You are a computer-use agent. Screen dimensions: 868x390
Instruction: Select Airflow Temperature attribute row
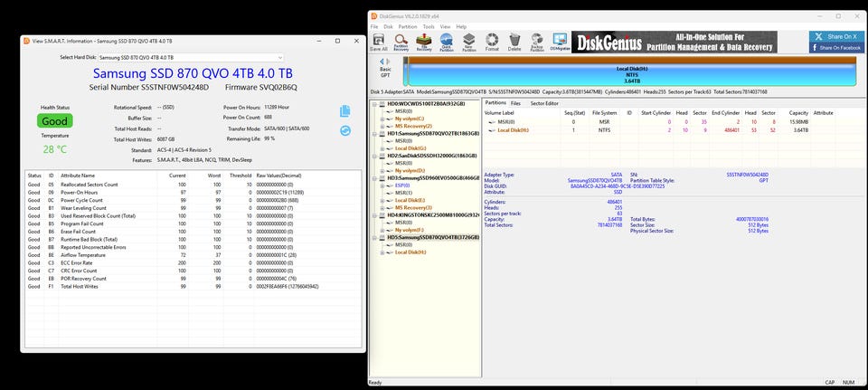(193, 255)
